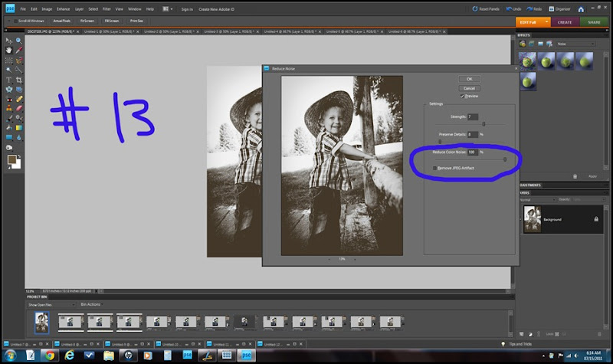The image size is (613, 364).
Task: Expand the EDIT Full mode dropdown arrow
Action: [546, 22]
